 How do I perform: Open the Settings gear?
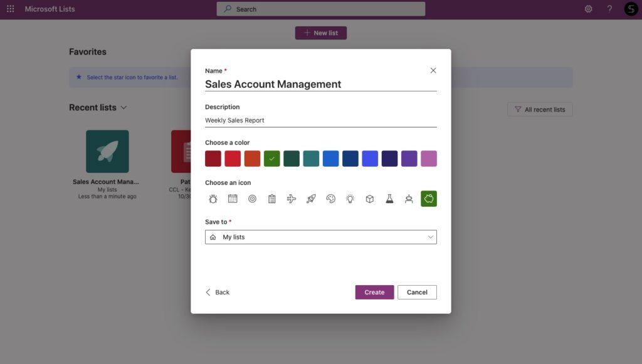coord(588,9)
